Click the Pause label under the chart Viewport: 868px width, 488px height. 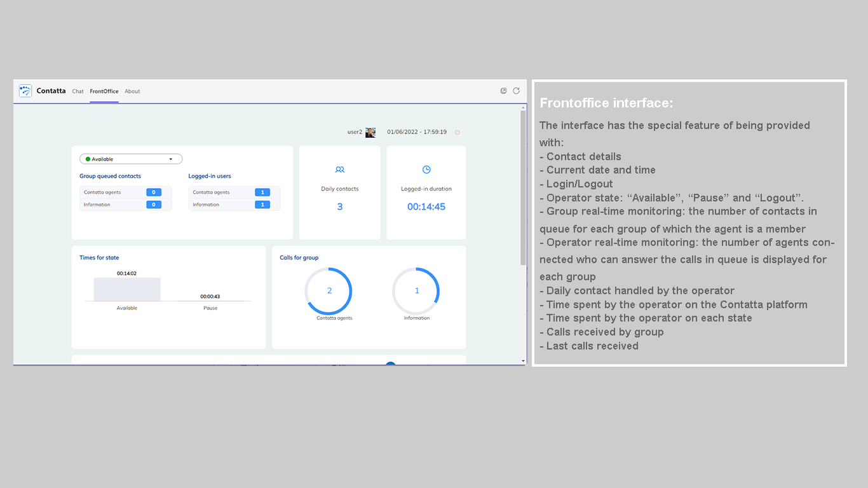point(210,308)
